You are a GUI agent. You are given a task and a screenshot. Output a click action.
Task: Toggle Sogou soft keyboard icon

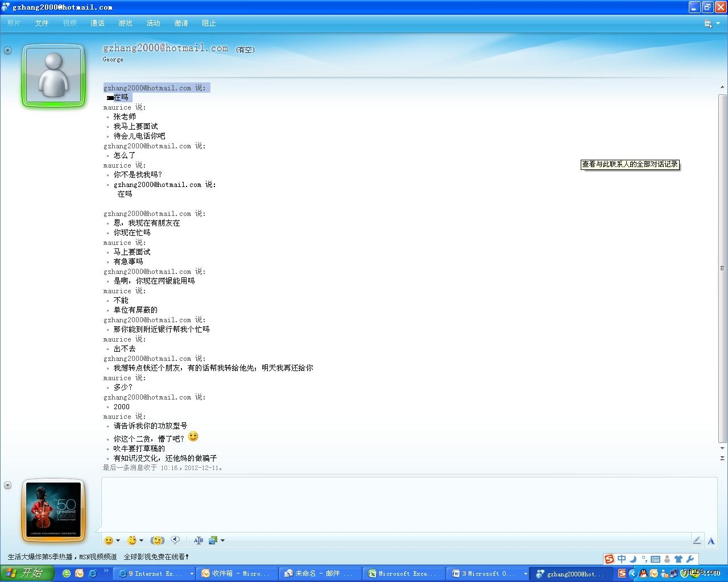point(655,559)
